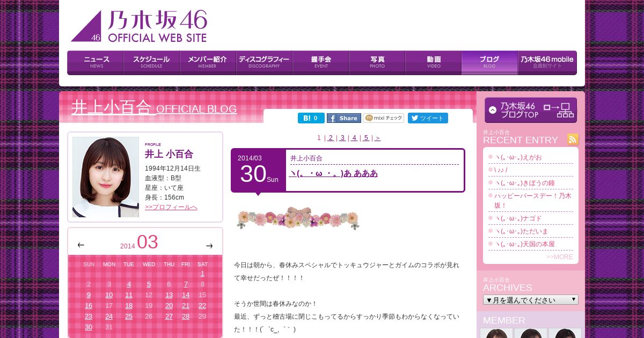
Task: Open recent entry 天国の本屋
Action: coord(524,244)
